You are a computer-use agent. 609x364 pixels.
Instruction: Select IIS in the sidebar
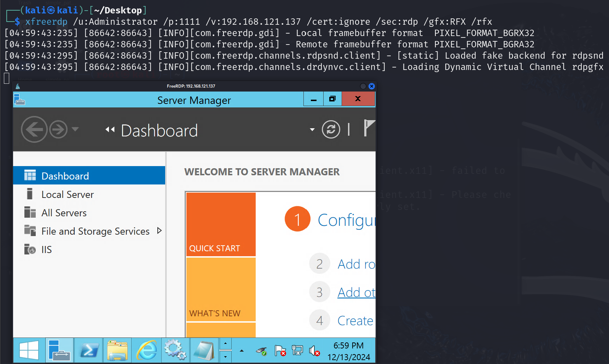(x=89, y=249)
